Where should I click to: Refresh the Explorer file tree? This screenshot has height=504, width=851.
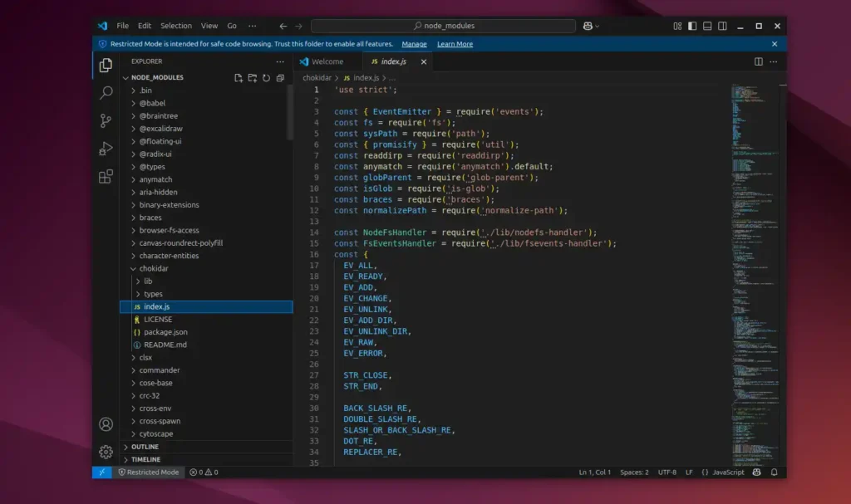click(265, 77)
